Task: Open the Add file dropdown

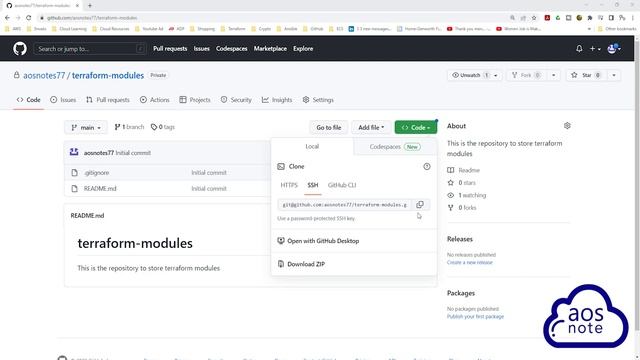Action: (x=371, y=127)
